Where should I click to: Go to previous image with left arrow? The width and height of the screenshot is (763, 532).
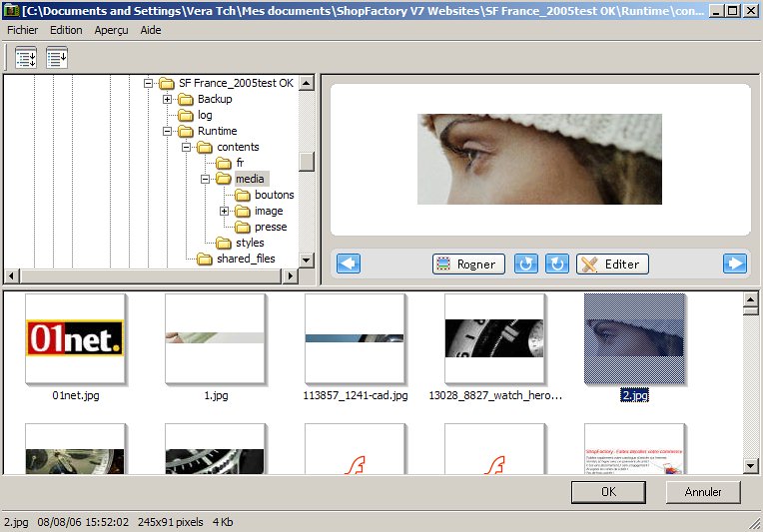pyautogui.click(x=349, y=264)
